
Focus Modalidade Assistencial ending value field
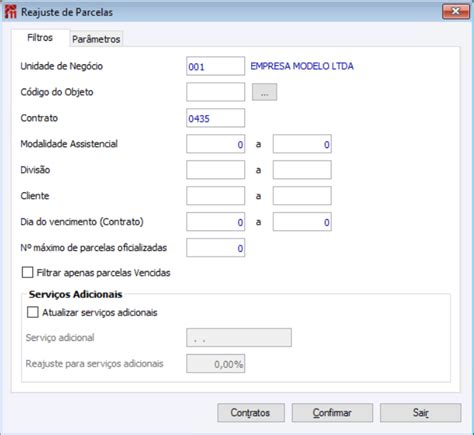302,144
